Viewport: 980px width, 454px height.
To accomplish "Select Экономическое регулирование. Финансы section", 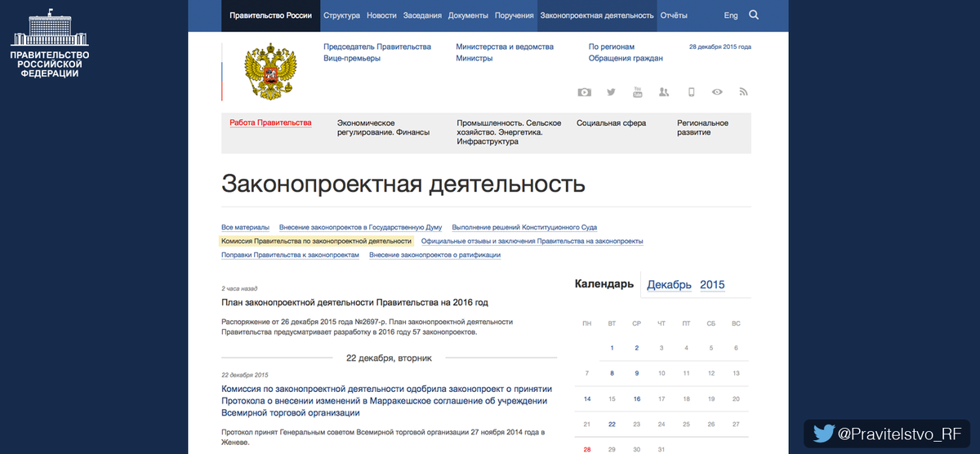I will point(384,127).
